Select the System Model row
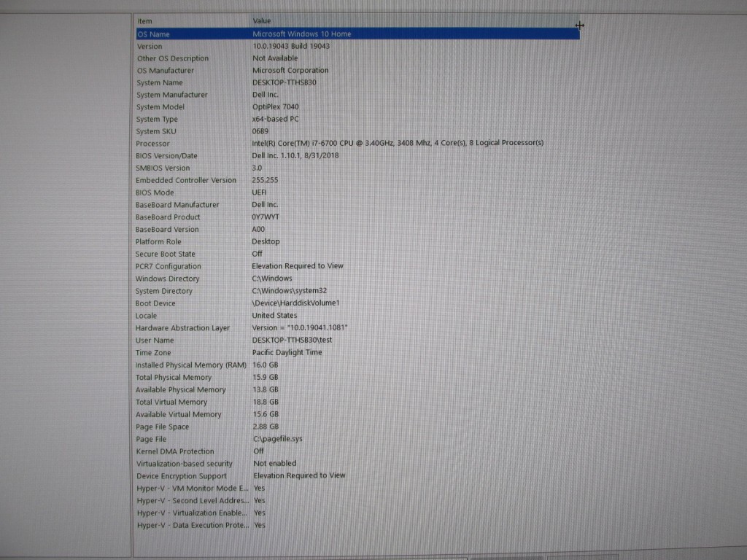 pos(357,106)
